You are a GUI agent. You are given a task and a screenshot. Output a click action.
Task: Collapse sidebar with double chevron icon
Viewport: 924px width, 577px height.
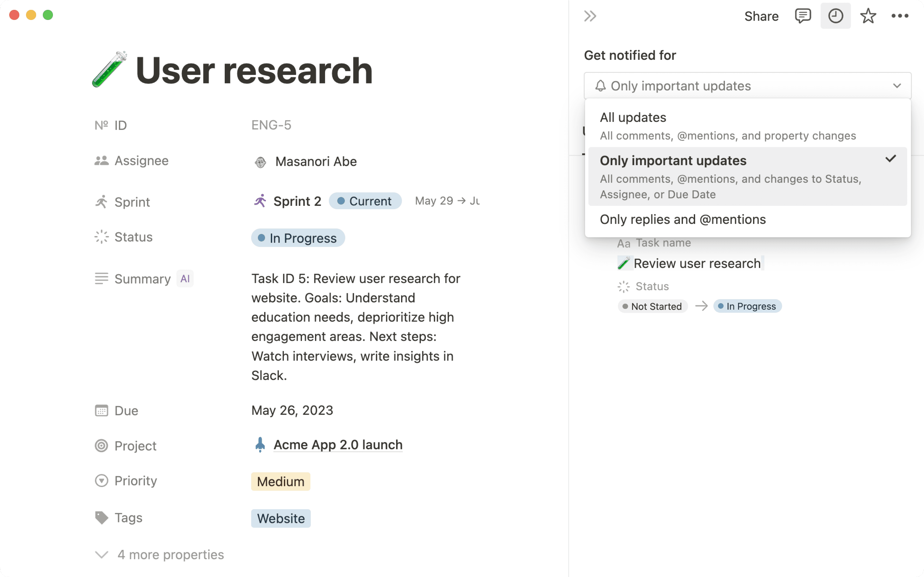pos(590,16)
